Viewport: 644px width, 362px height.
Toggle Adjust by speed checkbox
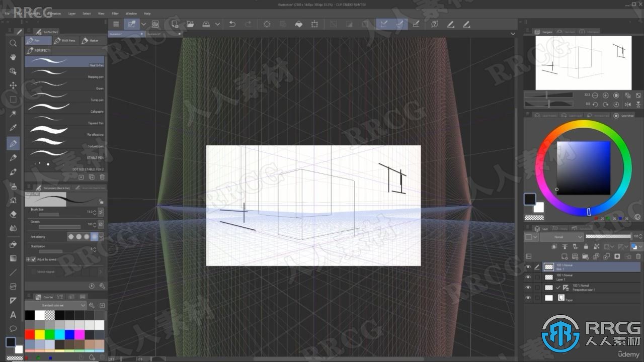[x=34, y=259]
